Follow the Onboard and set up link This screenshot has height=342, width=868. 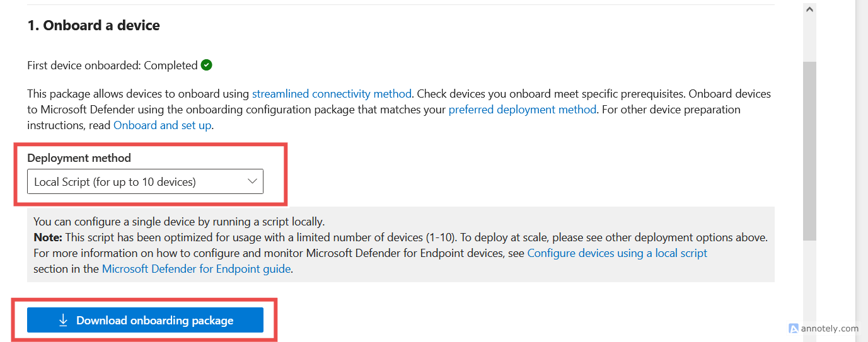(163, 125)
